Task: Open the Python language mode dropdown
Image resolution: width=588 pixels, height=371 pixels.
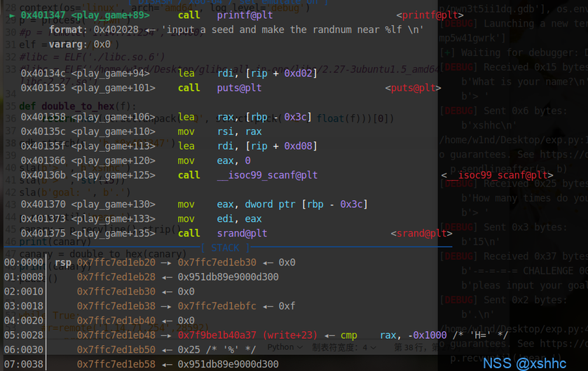Action: pyautogui.click(x=285, y=347)
